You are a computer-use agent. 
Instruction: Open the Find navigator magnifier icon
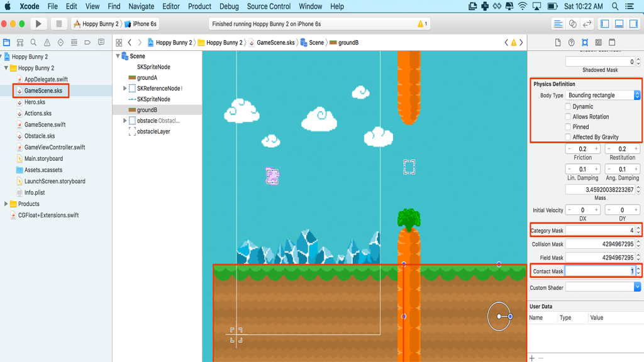pos(33,43)
